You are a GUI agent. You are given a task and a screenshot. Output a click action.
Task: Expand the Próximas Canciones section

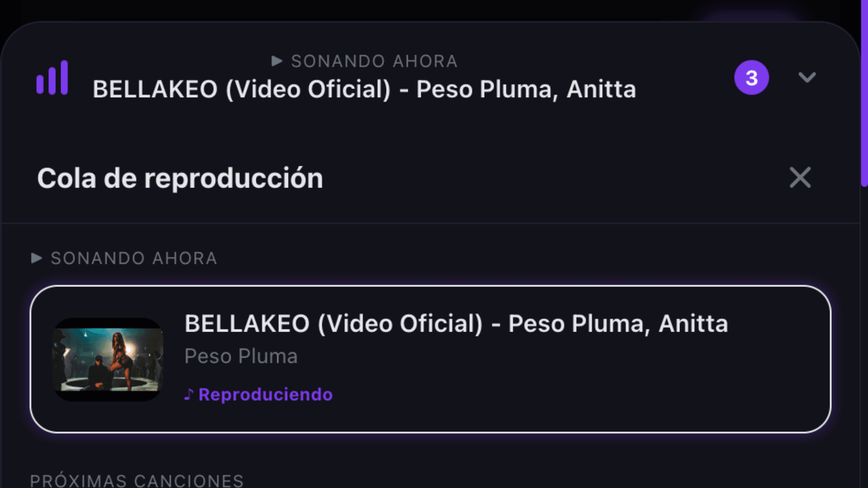coord(137,480)
